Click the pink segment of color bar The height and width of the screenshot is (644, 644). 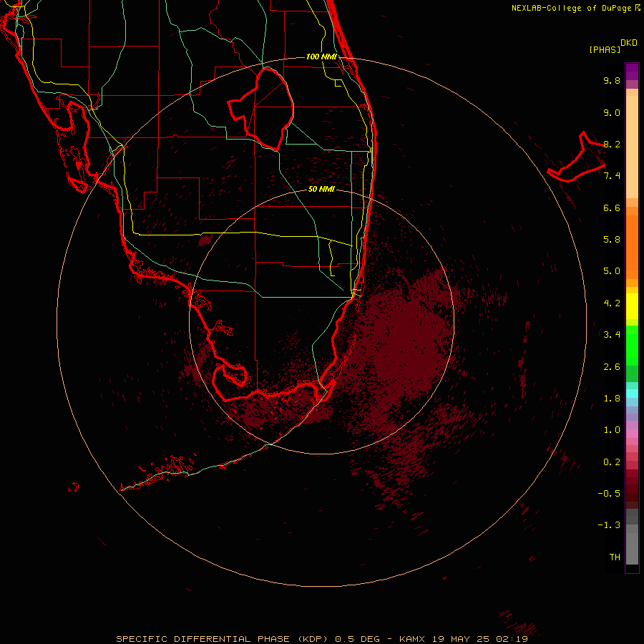click(632, 434)
